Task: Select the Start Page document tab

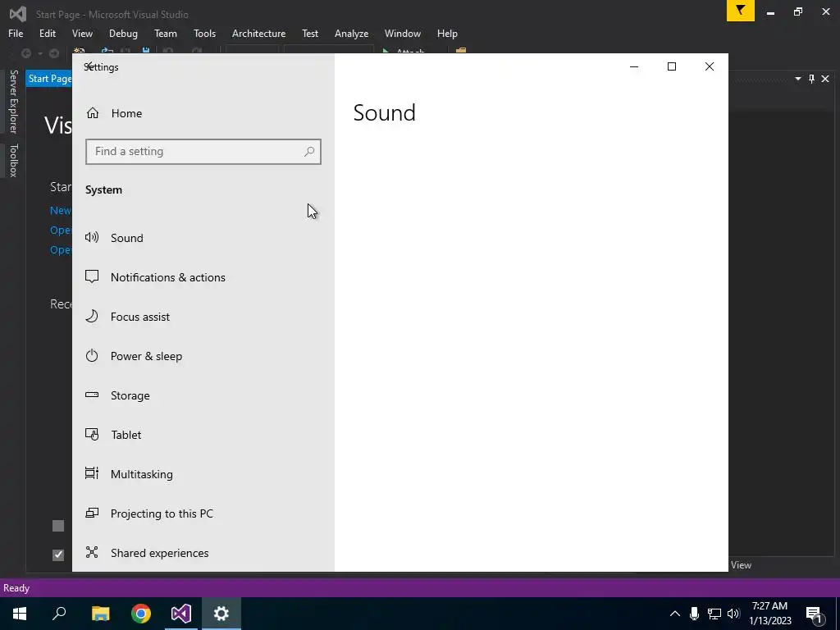Action: tap(49, 79)
